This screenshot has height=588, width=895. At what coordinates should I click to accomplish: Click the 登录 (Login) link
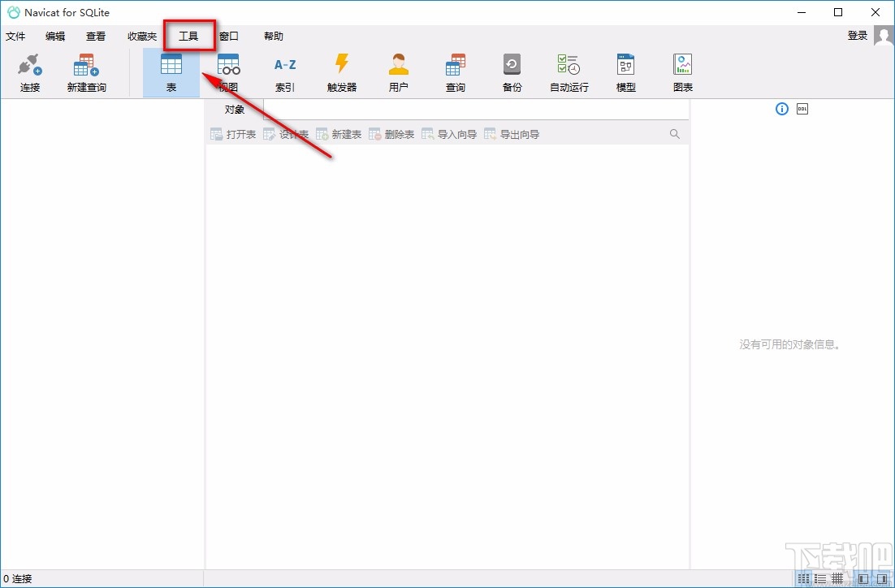858,36
